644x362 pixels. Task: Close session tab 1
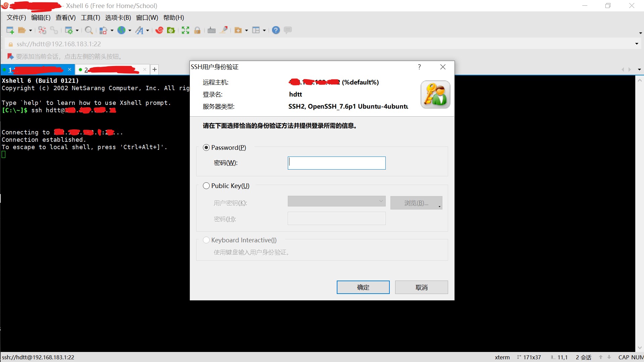69,69
